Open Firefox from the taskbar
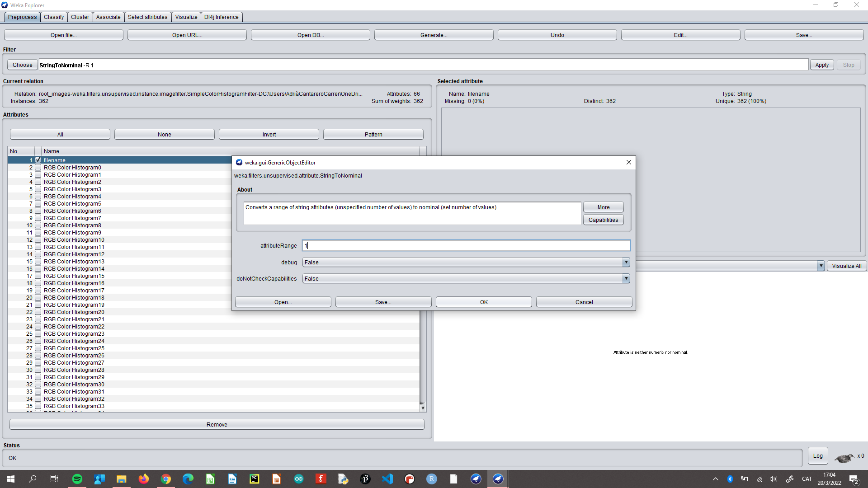Image resolution: width=868 pixels, height=488 pixels. [144, 479]
